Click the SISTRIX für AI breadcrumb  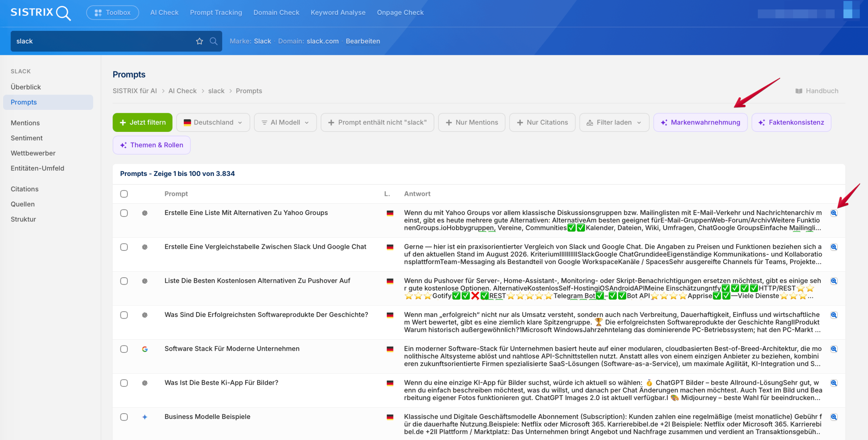(135, 91)
